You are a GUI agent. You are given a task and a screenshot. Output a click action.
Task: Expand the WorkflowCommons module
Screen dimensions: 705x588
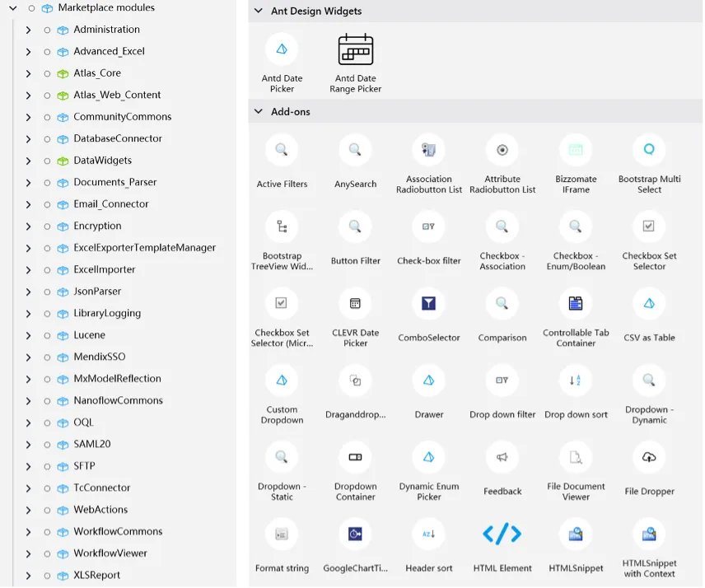(x=28, y=532)
